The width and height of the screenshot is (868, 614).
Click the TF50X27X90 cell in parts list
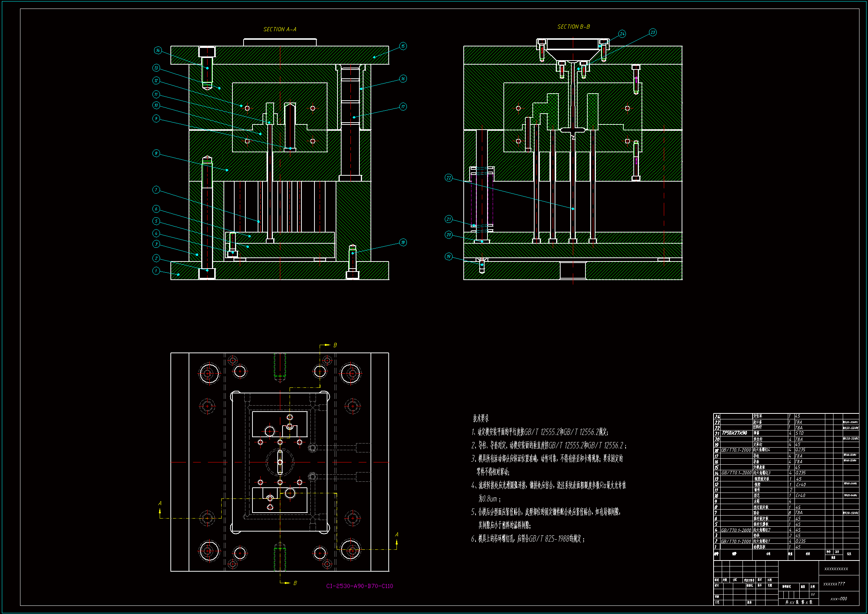click(734, 433)
